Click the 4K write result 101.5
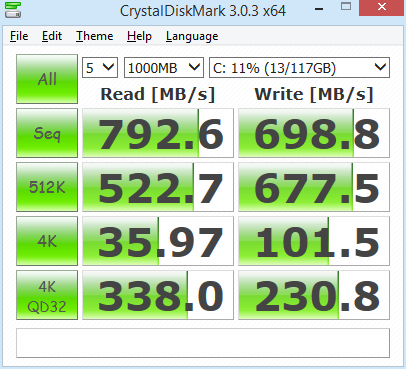The height and width of the screenshot is (369, 406). 314,241
